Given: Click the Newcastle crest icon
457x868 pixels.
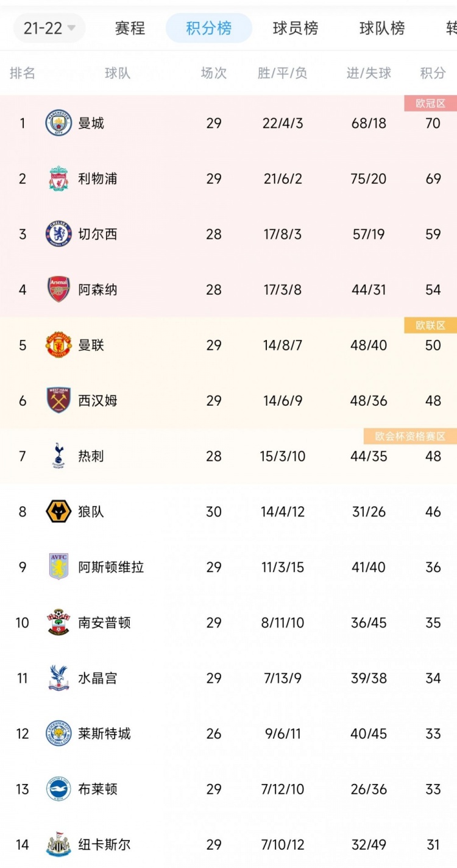Looking at the screenshot, I should [x=58, y=844].
